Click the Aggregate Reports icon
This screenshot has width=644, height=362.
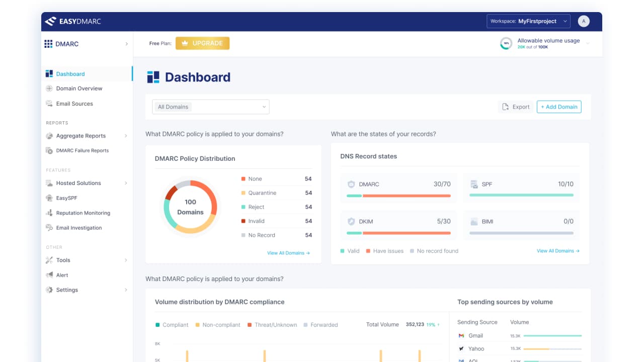(49, 136)
